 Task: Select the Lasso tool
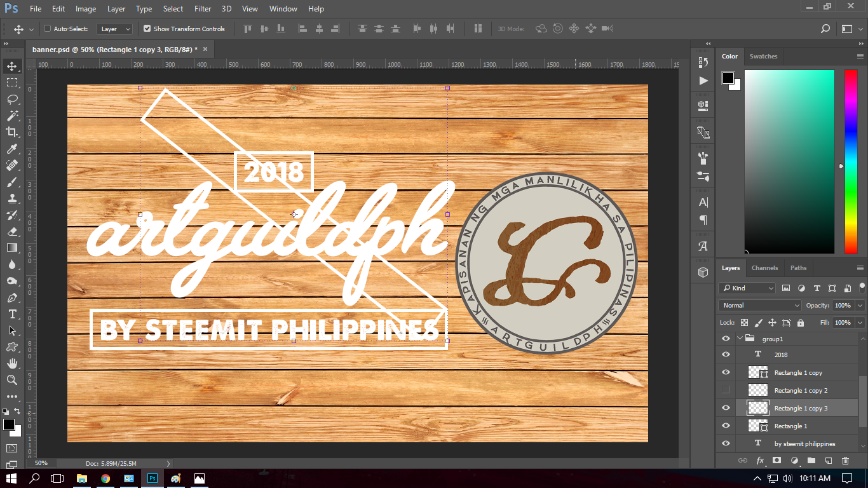click(12, 99)
